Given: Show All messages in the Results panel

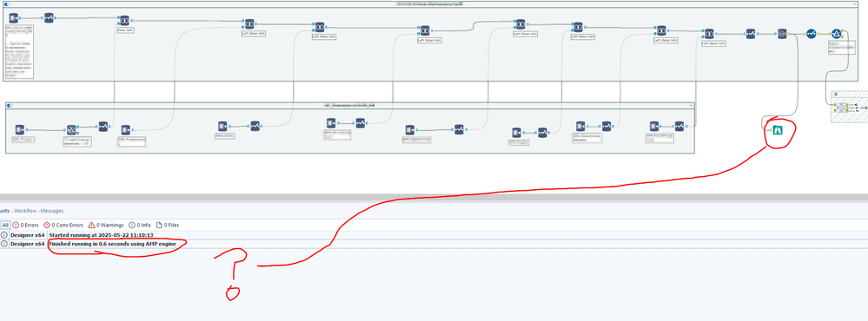Looking at the screenshot, I should click(5, 225).
